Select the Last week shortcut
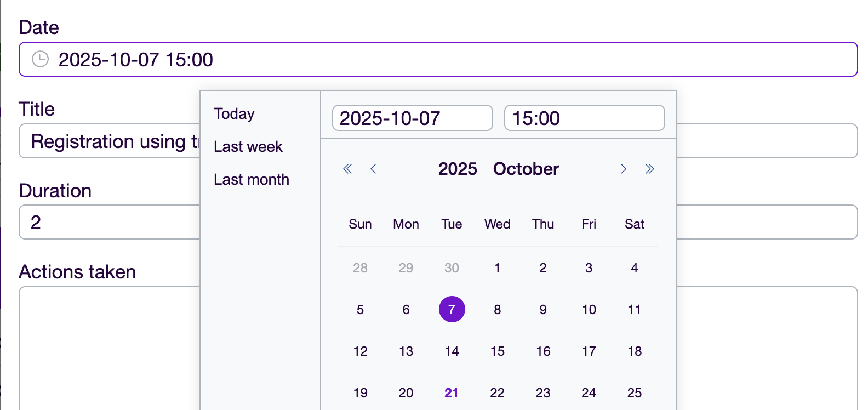The width and height of the screenshot is (868, 410). pos(248,147)
